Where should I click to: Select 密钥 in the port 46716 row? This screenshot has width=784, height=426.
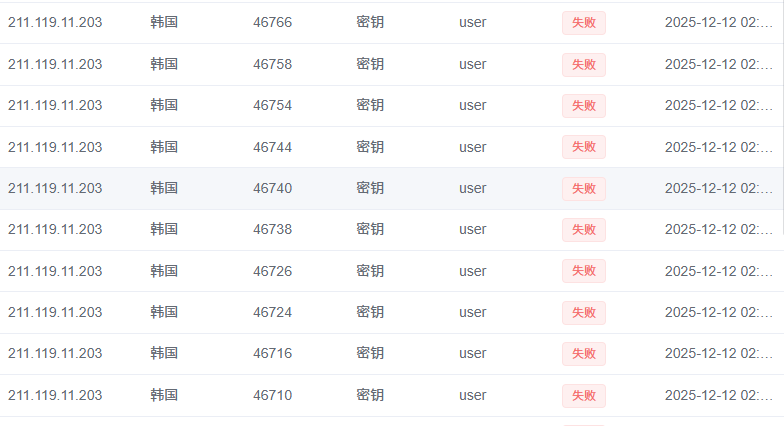pos(369,353)
